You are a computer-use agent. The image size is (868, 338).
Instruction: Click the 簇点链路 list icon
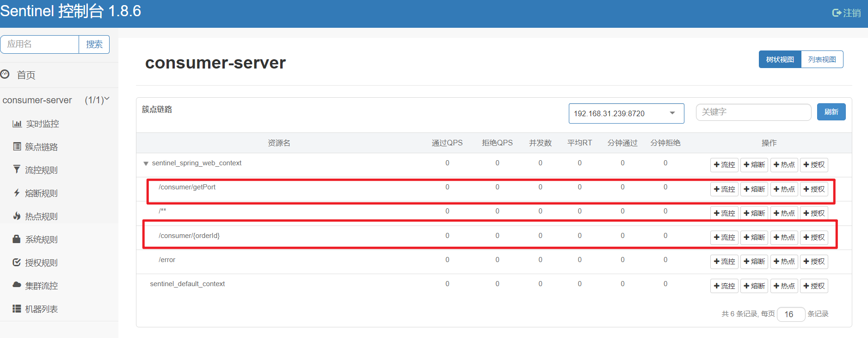tap(17, 146)
